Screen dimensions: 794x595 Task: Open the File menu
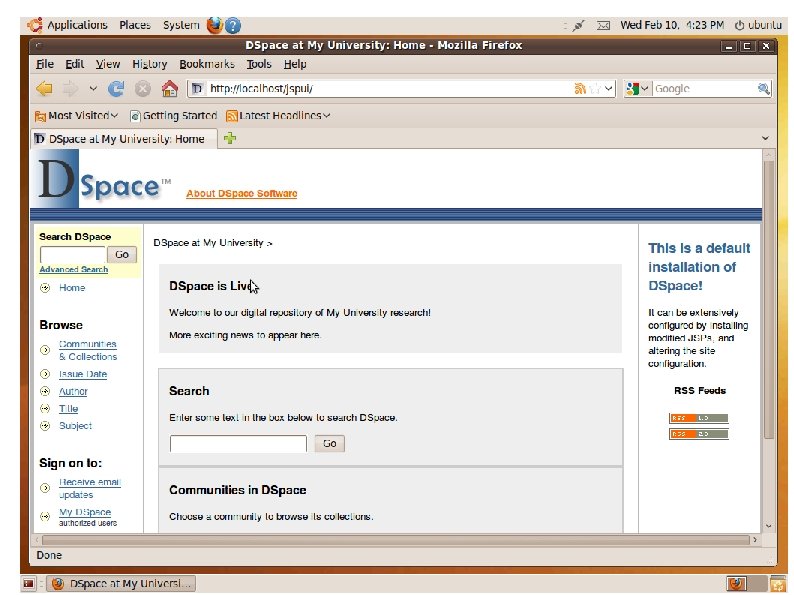tap(45, 64)
